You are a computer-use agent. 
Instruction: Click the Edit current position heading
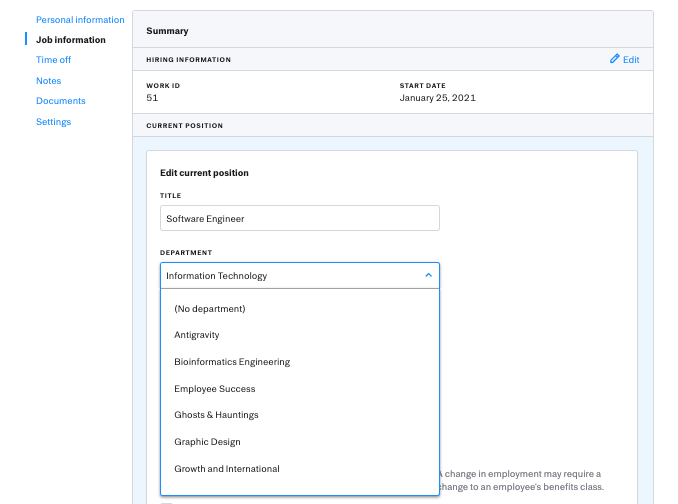pos(204,173)
